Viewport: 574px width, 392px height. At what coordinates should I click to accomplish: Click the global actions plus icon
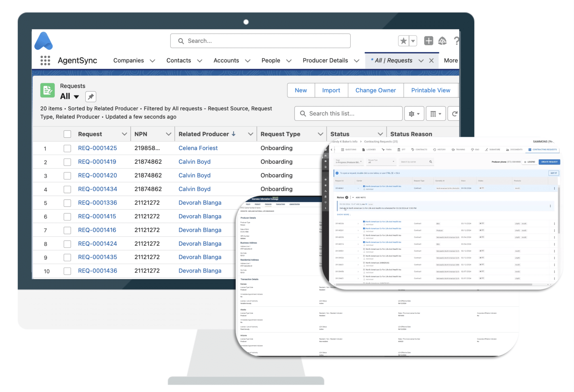click(x=429, y=41)
